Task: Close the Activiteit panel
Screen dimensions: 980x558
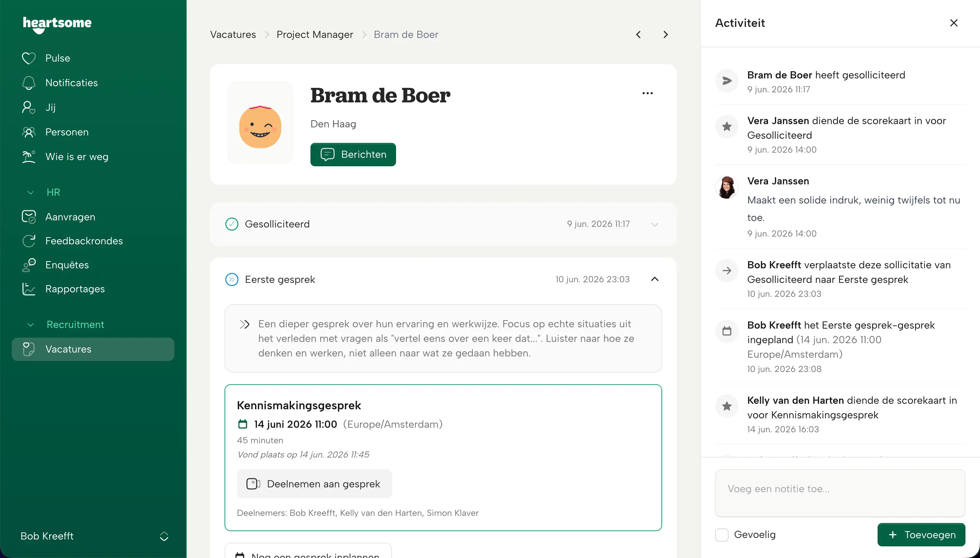Action: point(953,23)
